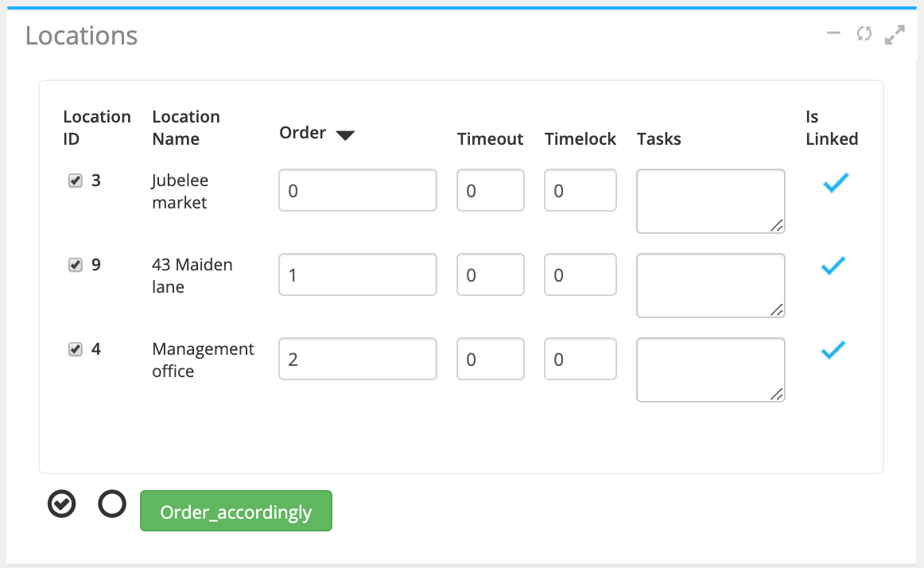Deselect the Location ID 4 checkbox

coord(76,349)
